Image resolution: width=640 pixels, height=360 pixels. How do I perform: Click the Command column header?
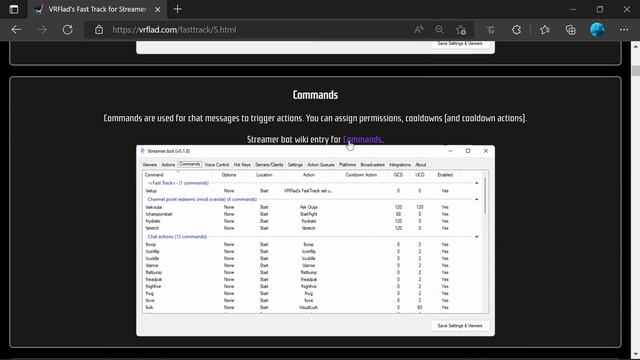[x=154, y=175]
